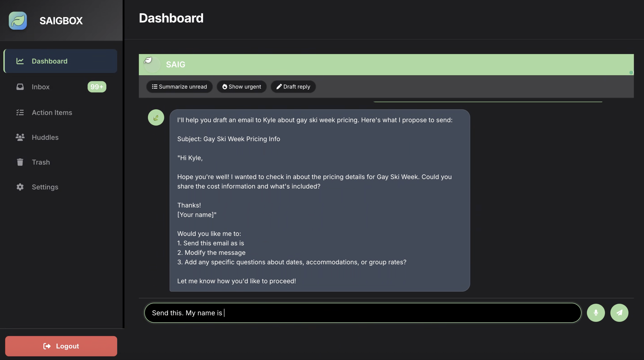The image size is (644, 360).
Task: Click the Inbox tray icon
Action: (20, 87)
